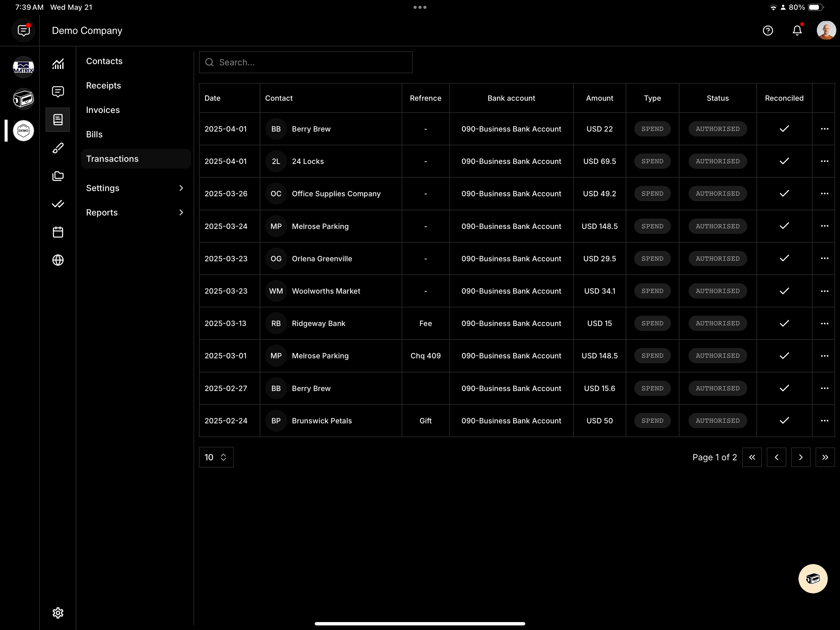Open the calendar sidebar icon
Viewport: 840px width, 630px height.
tap(58, 232)
